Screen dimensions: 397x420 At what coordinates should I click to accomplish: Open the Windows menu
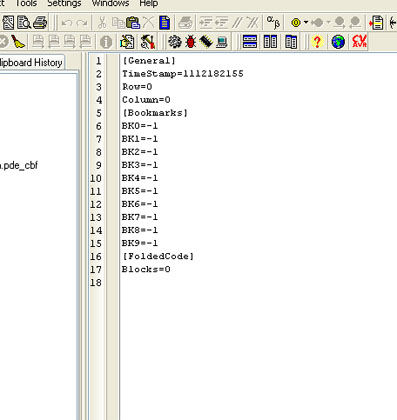(110, 3)
